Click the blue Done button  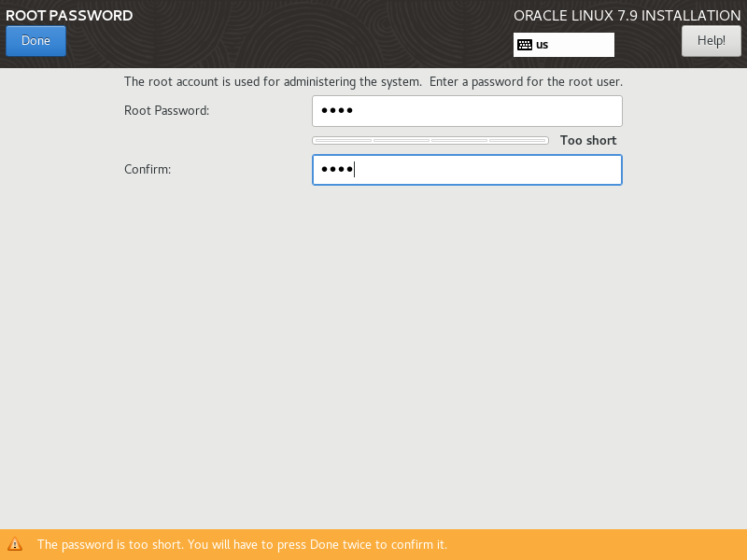35,41
